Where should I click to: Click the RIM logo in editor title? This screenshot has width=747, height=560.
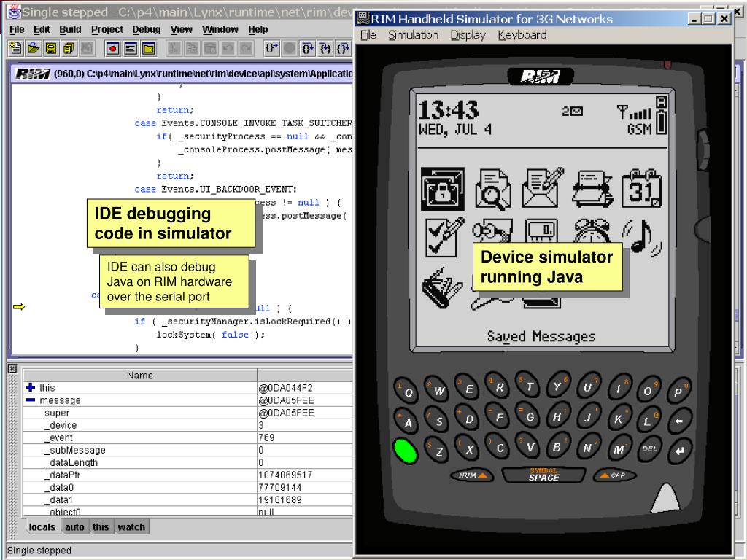(x=32, y=74)
